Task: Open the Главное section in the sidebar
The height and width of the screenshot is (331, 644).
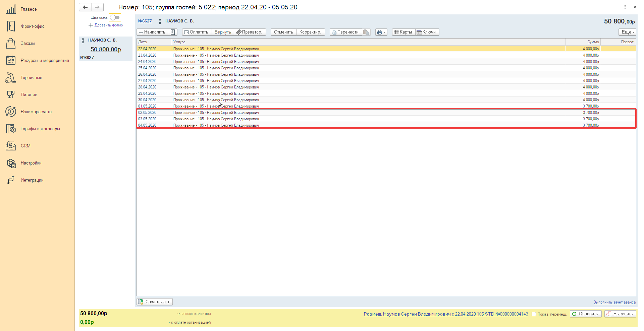Action: point(29,9)
